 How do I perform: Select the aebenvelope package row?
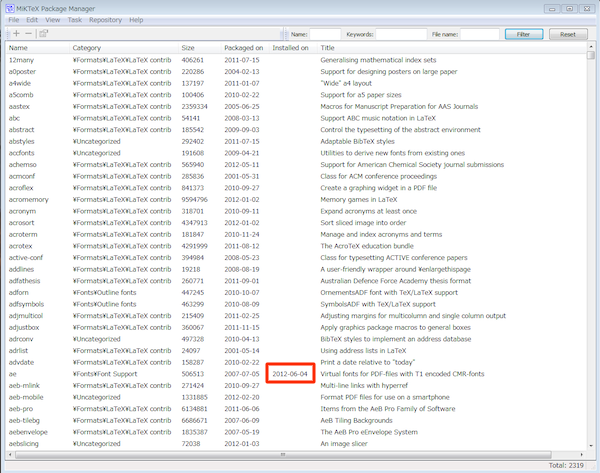[x=296, y=432]
